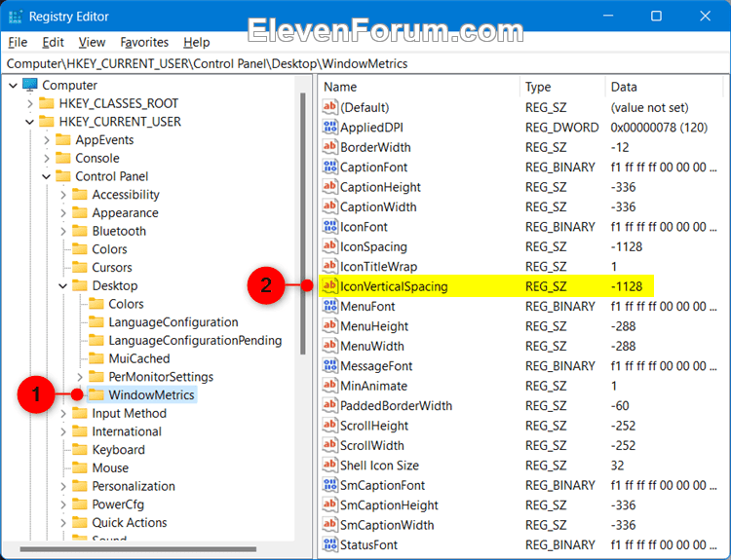Screen dimensions: 731x560
Task: Select the LanguageConfigurationPending key
Action: 195,341
